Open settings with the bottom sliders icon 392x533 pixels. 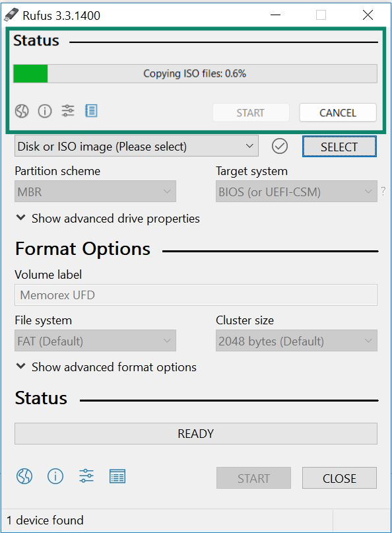pos(86,476)
